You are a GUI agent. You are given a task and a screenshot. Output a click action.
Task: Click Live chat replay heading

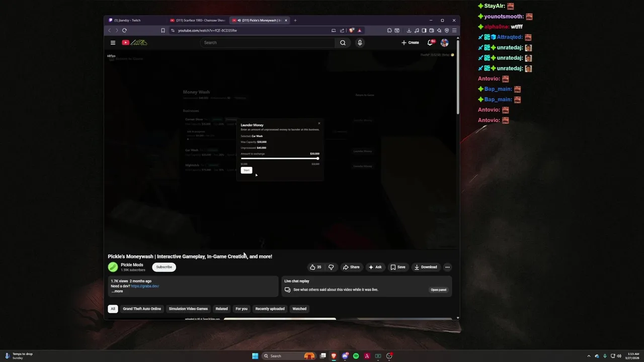[x=297, y=281]
